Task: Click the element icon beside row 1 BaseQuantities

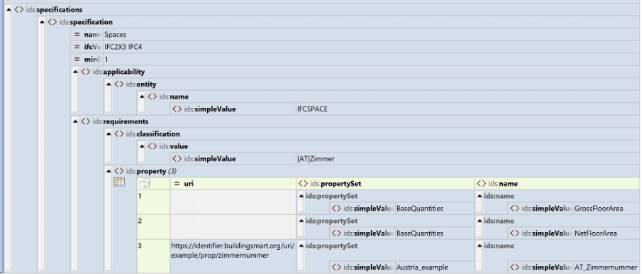Action: tap(336, 209)
